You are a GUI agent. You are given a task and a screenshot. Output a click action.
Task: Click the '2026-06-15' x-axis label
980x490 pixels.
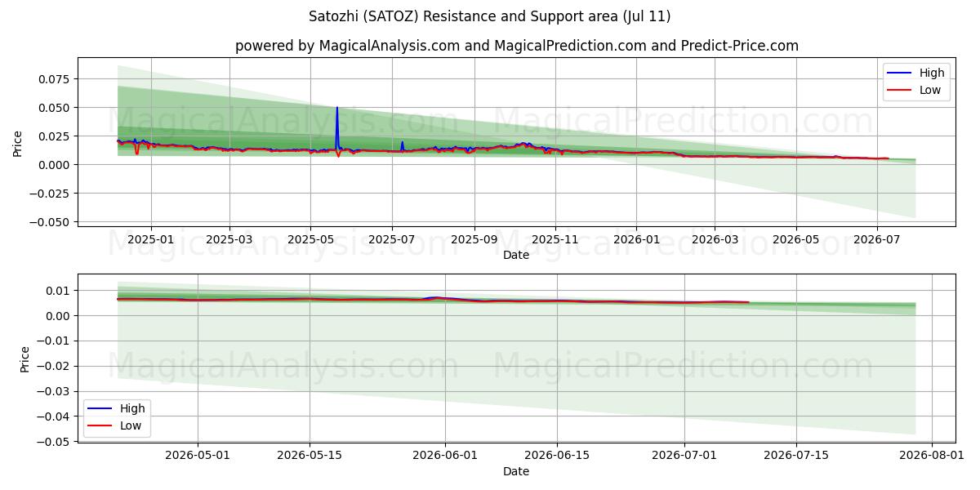click(x=557, y=457)
